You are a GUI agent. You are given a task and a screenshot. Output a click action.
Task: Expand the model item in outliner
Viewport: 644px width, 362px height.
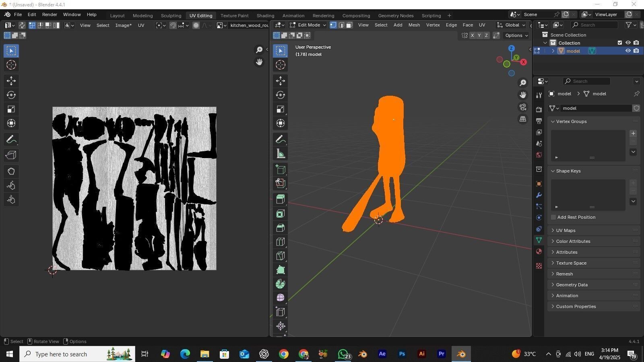click(553, 51)
